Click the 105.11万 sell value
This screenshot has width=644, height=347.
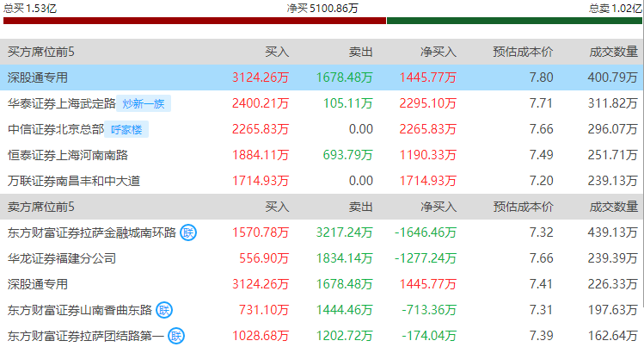(x=348, y=103)
